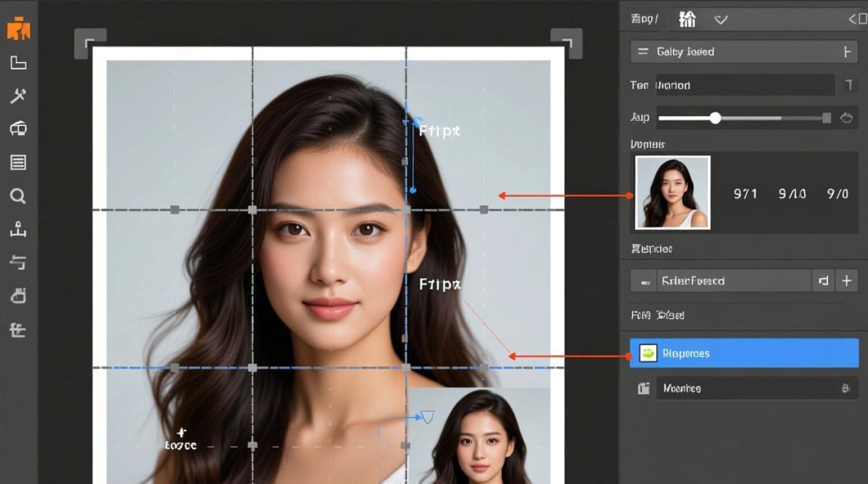Click the bottom layers icon on the left sidebar
The height and width of the screenshot is (484, 868).
coord(17,329)
